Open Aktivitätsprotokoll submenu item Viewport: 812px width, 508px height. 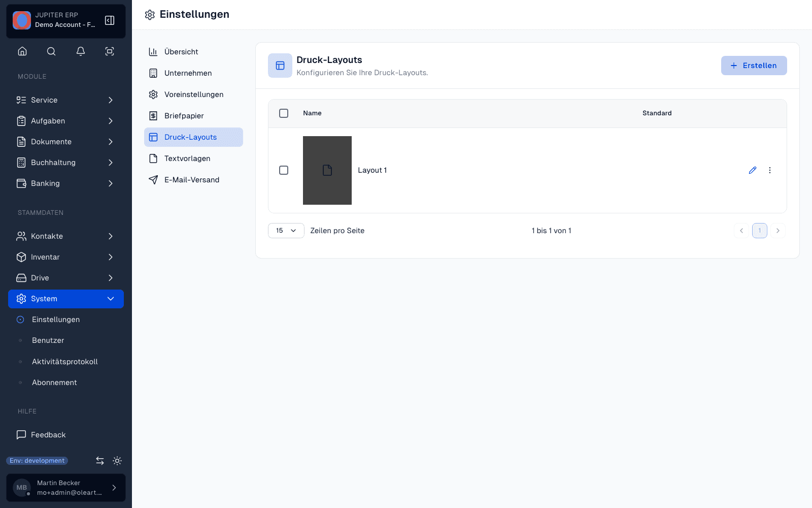point(66,362)
